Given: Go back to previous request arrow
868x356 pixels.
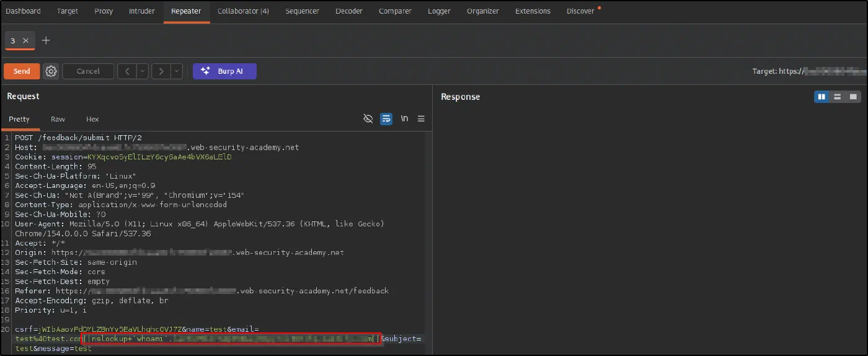Looking at the screenshot, I should [127, 71].
